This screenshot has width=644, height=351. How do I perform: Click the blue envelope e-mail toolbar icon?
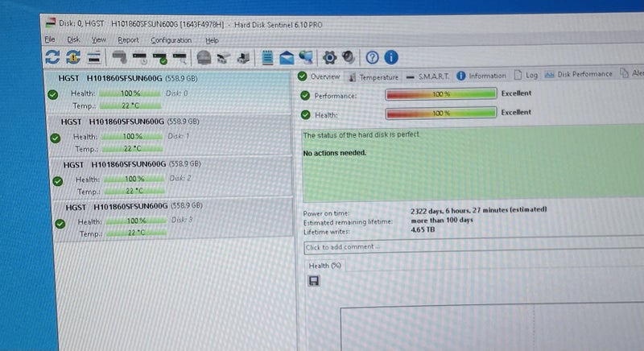point(287,57)
